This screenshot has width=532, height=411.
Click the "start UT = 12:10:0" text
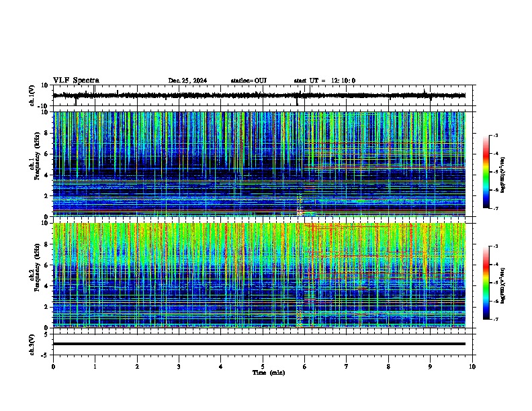point(324,81)
